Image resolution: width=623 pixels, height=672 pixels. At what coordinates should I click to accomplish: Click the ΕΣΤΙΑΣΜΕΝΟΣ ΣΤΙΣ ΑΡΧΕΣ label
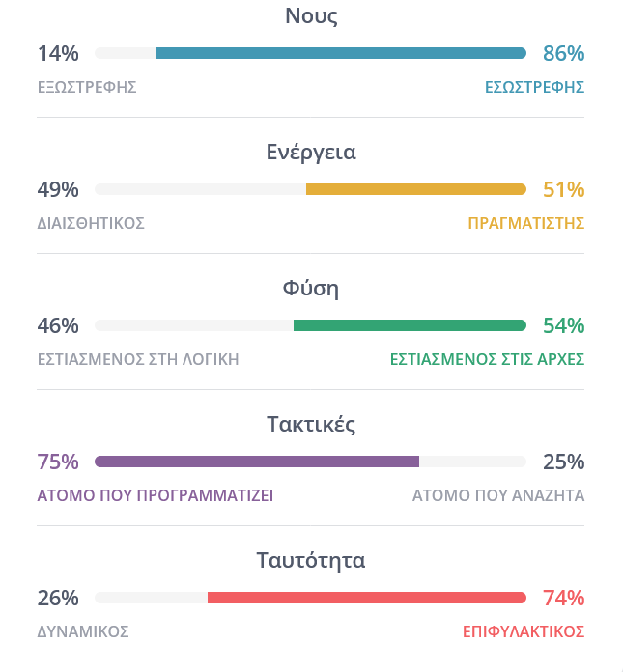coord(487,359)
